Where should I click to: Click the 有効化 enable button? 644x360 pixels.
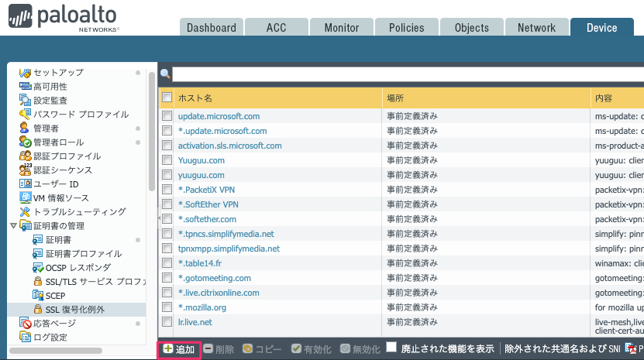pyautogui.click(x=312, y=349)
